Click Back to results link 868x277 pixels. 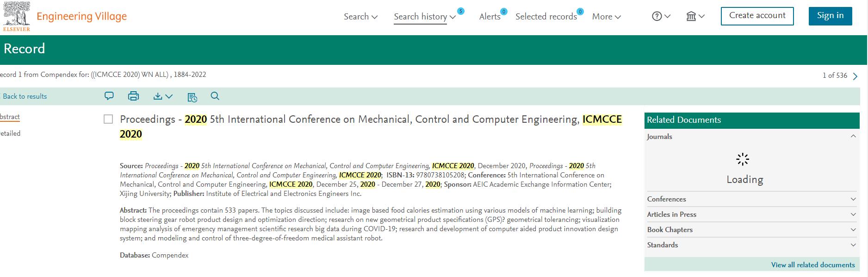[x=25, y=96]
